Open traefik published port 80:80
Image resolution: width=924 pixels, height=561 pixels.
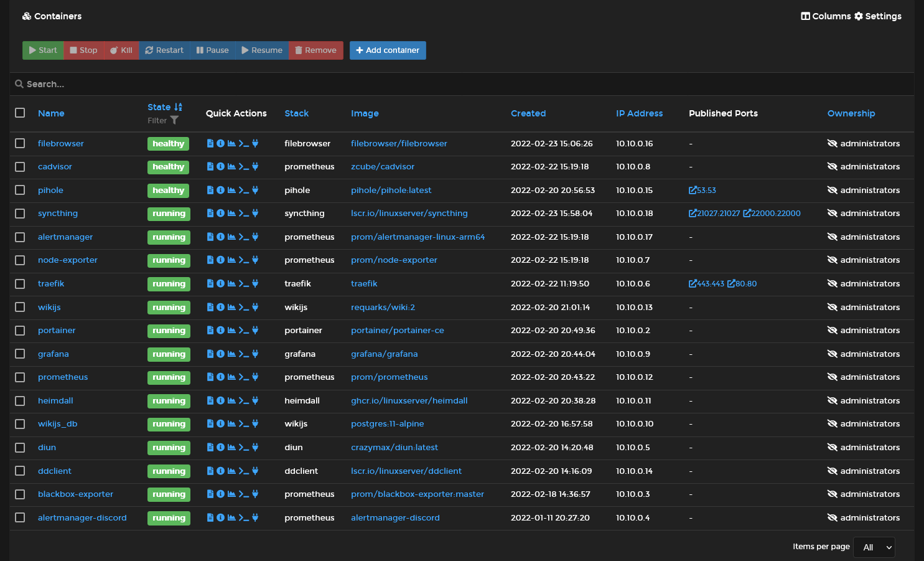(742, 284)
